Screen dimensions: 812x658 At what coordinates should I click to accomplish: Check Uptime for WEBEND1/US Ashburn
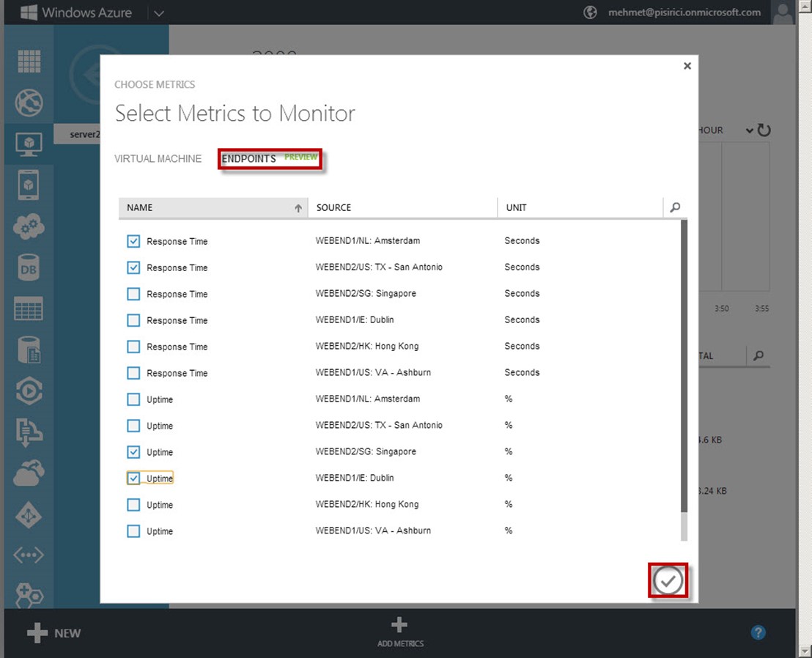[x=133, y=531]
